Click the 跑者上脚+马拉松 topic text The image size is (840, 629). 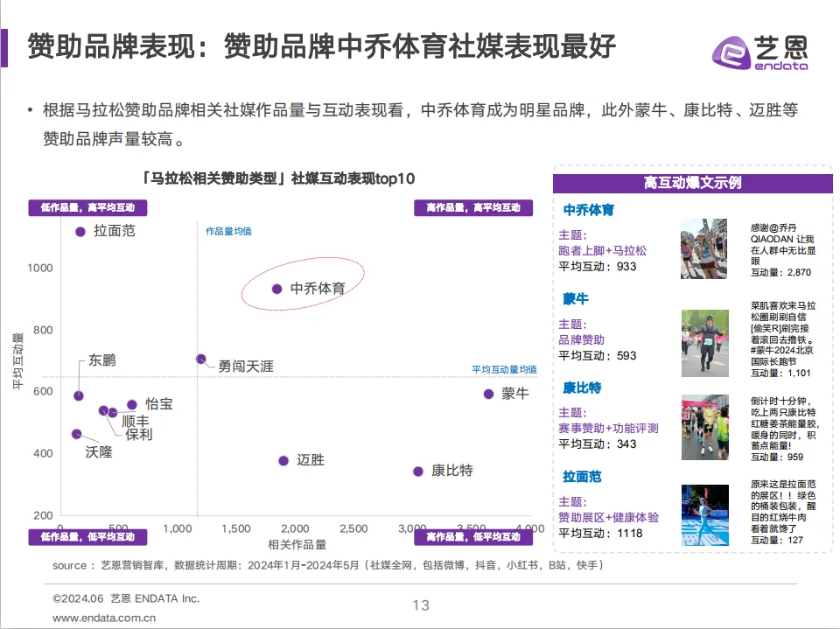(603, 251)
